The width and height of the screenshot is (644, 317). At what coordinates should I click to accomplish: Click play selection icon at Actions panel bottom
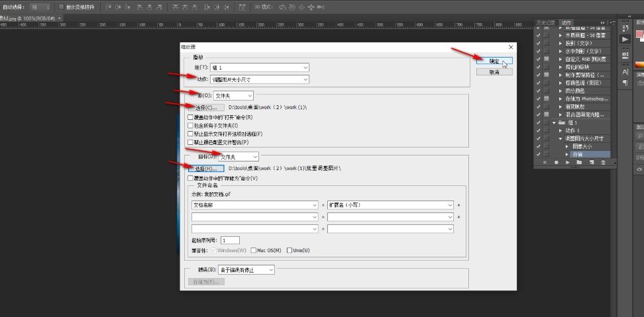pos(568,162)
